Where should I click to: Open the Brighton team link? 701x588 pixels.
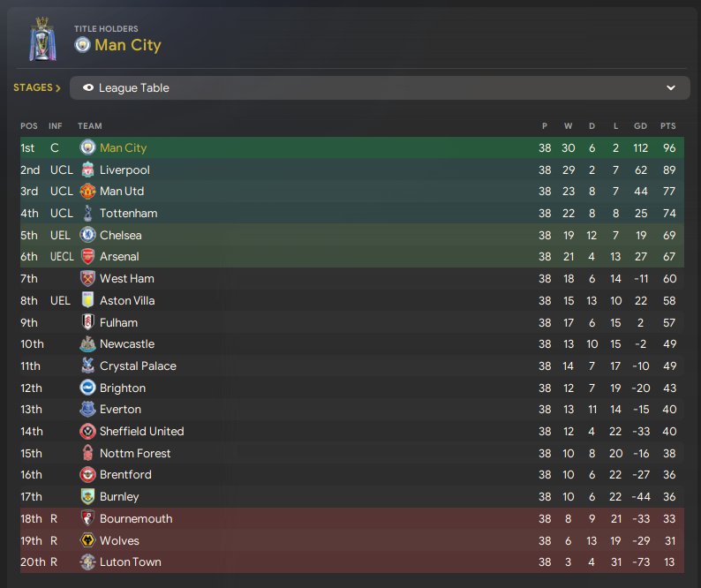click(x=123, y=388)
